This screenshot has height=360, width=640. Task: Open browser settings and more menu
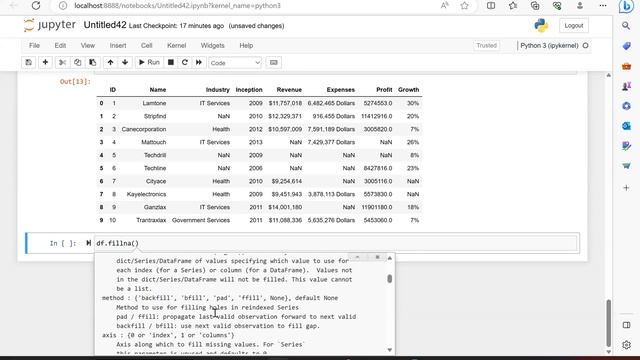[x=602, y=5]
